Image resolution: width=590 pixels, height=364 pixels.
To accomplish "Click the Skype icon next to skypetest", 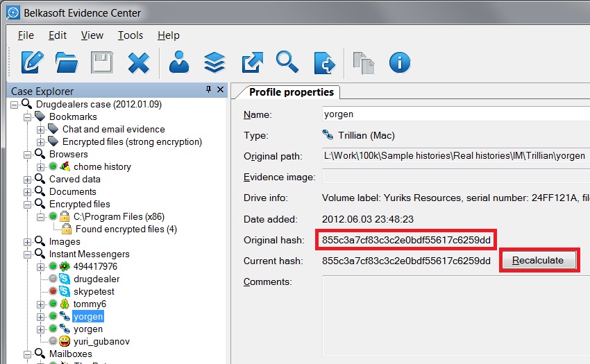I will pos(65,291).
